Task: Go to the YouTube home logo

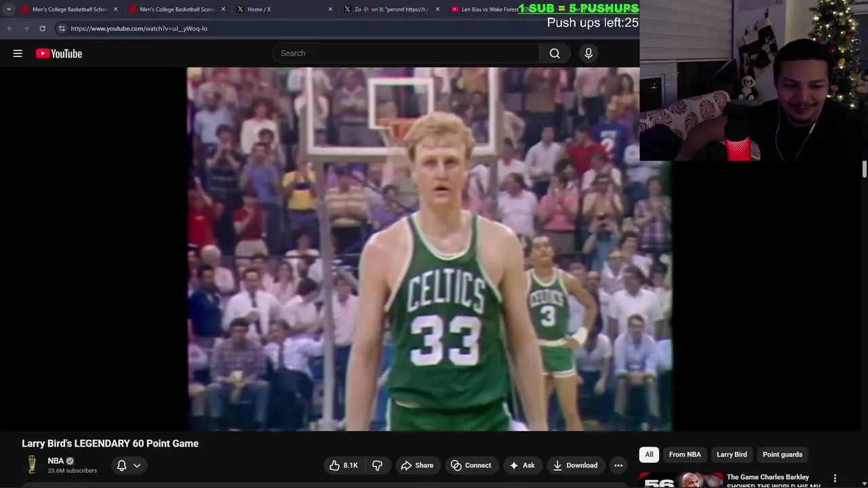Action: 59,54
